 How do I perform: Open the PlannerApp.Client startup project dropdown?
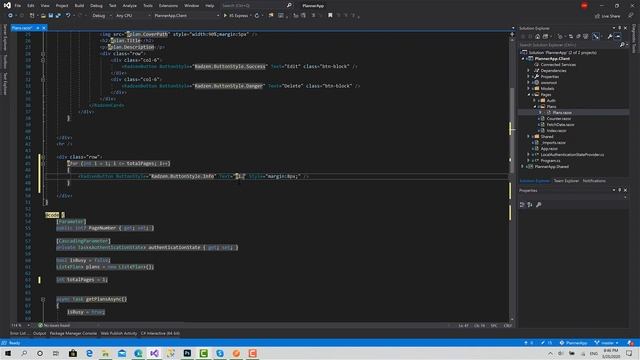pos(186,16)
